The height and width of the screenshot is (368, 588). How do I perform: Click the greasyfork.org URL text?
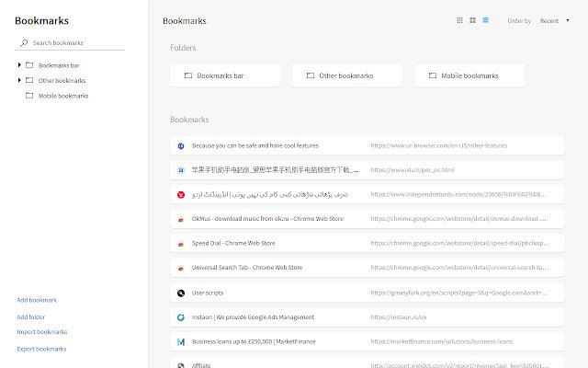point(459,293)
